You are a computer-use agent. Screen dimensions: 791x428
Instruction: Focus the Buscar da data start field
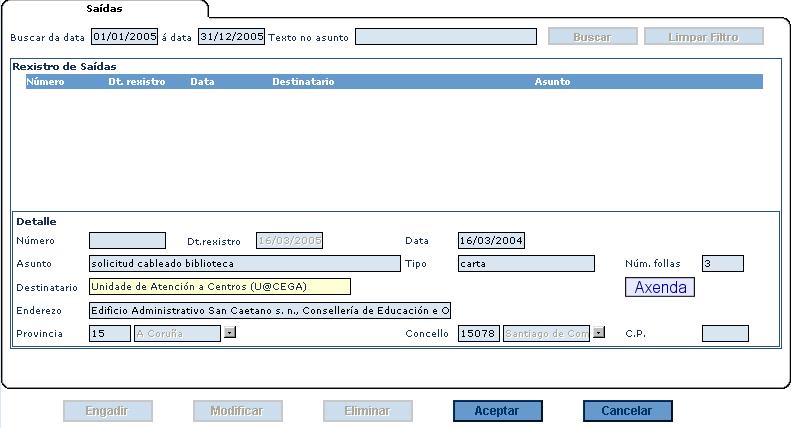(124, 37)
